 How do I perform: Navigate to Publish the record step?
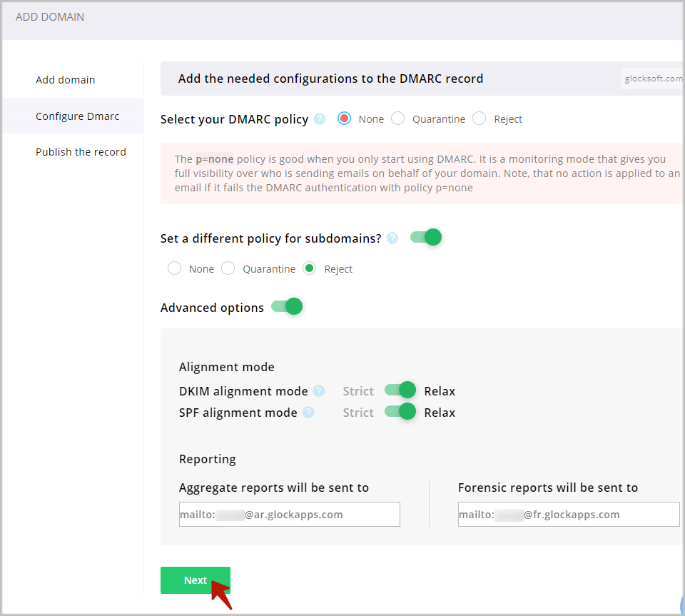pyautogui.click(x=81, y=151)
